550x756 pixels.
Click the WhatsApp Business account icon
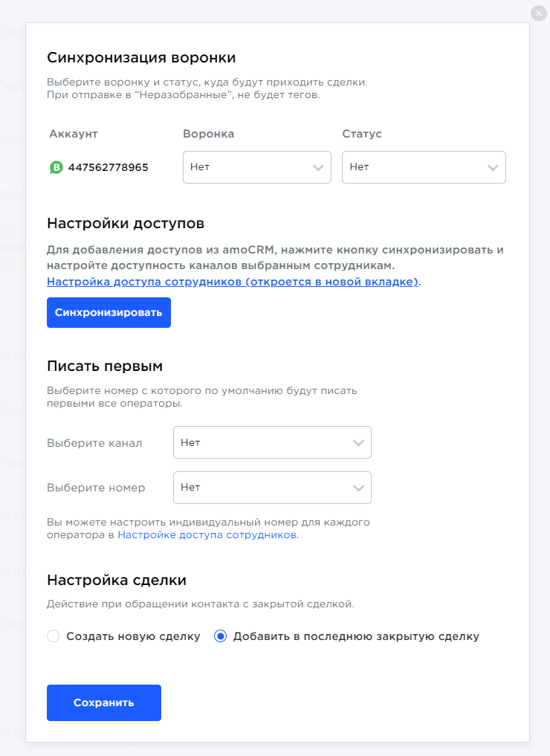tap(56, 167)
